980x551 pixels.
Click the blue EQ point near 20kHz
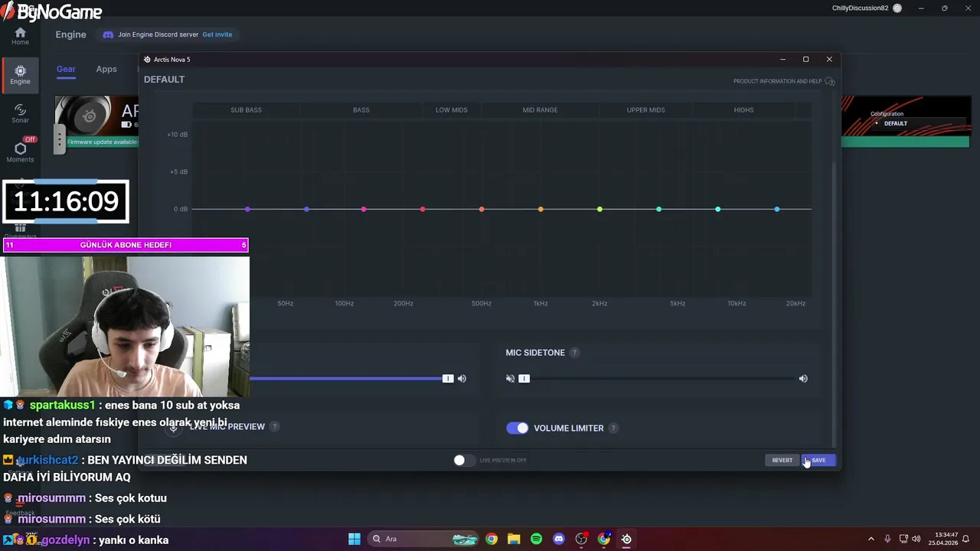(777, 209)
